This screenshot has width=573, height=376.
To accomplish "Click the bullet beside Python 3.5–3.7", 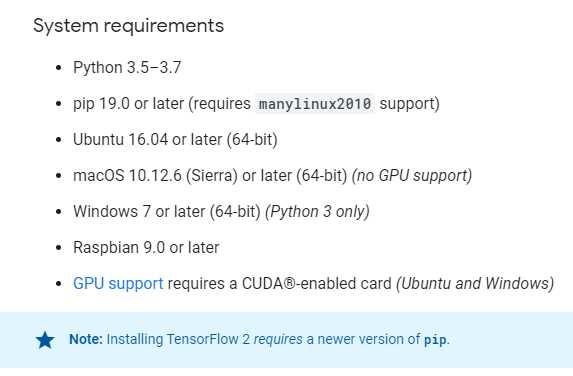I will point(59,68).
